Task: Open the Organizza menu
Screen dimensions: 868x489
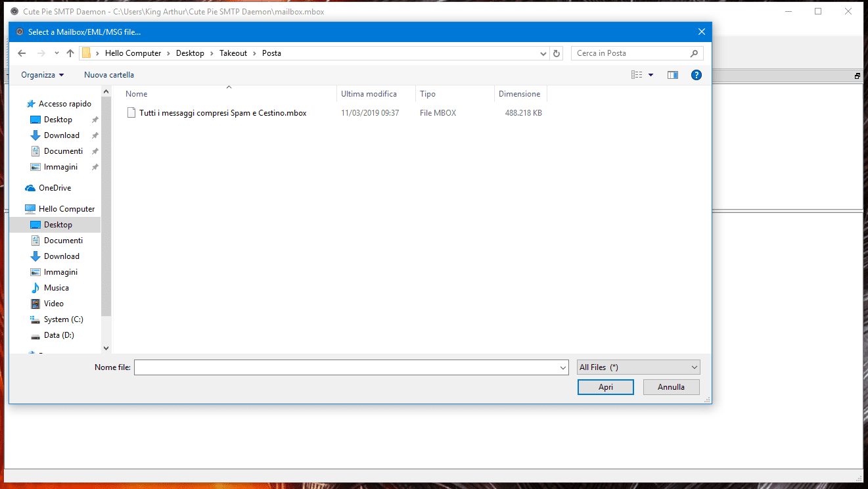Action: pyautogui.click(x=43, y=75)
